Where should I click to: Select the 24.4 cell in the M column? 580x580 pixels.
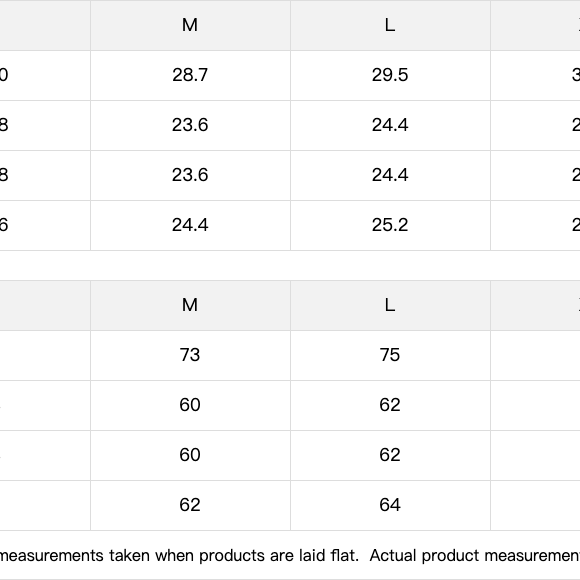point(190,225)
